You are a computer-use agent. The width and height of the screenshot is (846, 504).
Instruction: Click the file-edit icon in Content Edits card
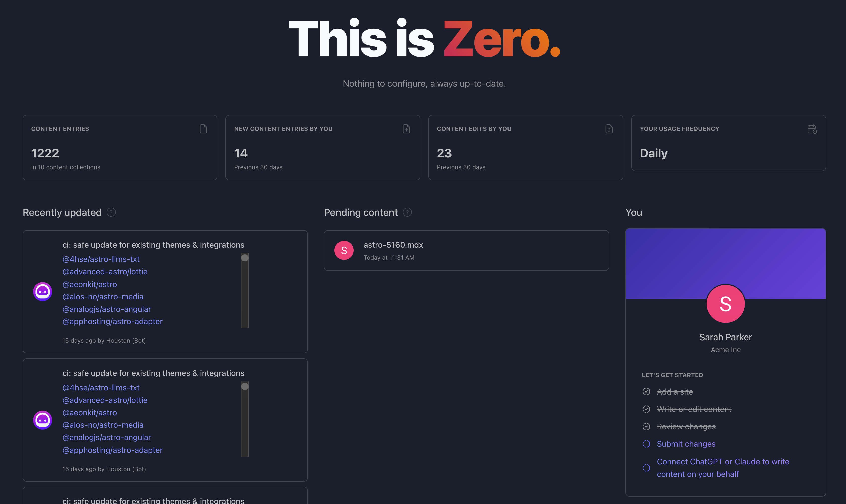tap(609, 129)
